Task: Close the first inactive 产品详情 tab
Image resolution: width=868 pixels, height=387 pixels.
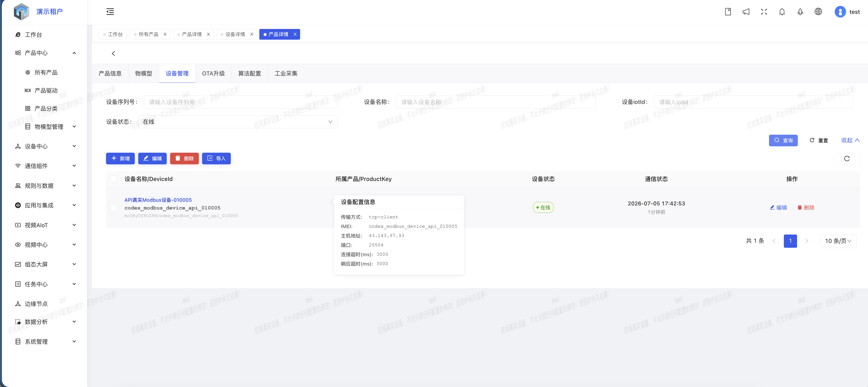Action: pyautogui.click(x=208, y=34)
